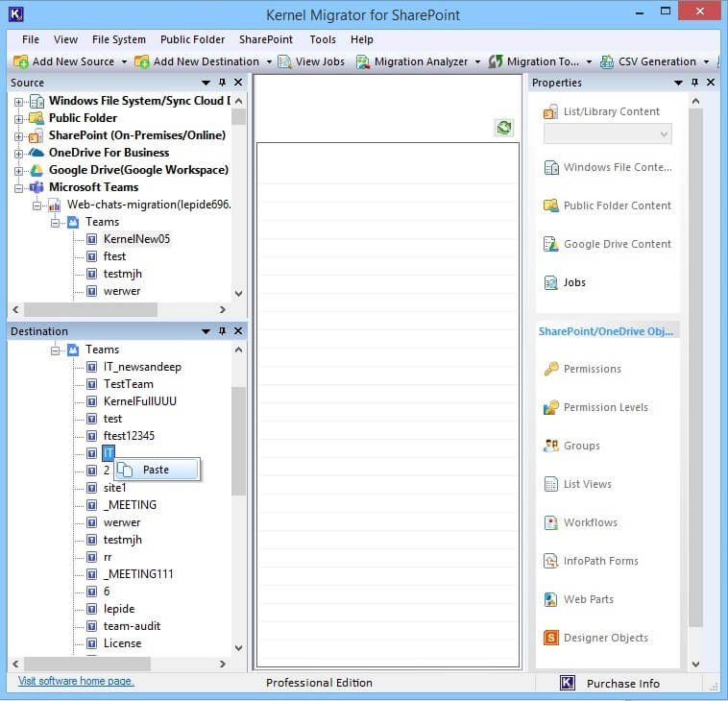Click the Source panel horizontal scrollbar
Image resolution: width=728 pixels, height=701 pixels.
coord(90,309)
